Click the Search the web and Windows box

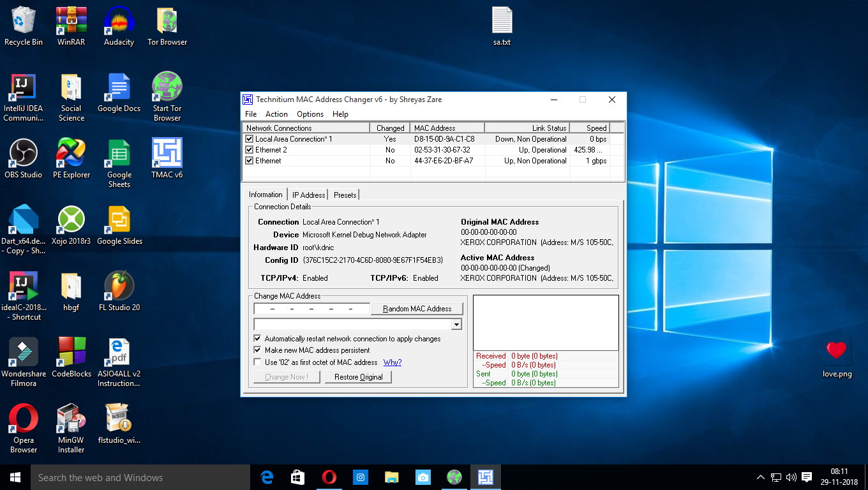click(141, 477)
